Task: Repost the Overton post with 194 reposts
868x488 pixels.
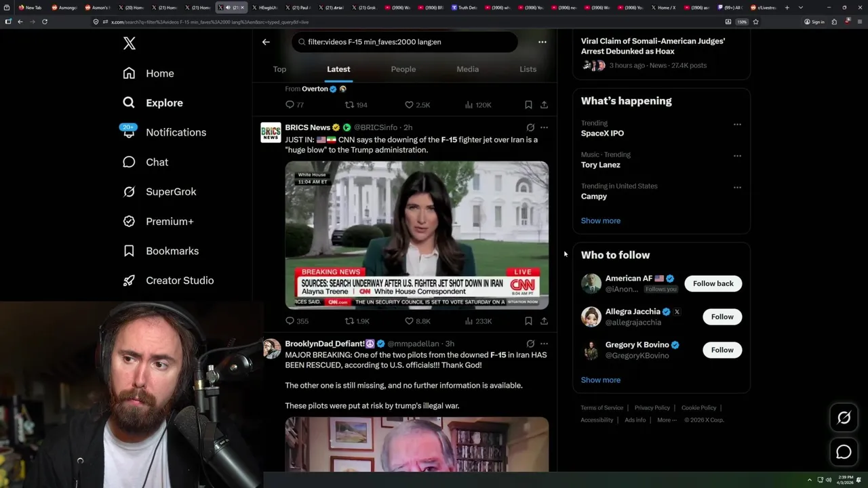Action: tap(356, 105)
